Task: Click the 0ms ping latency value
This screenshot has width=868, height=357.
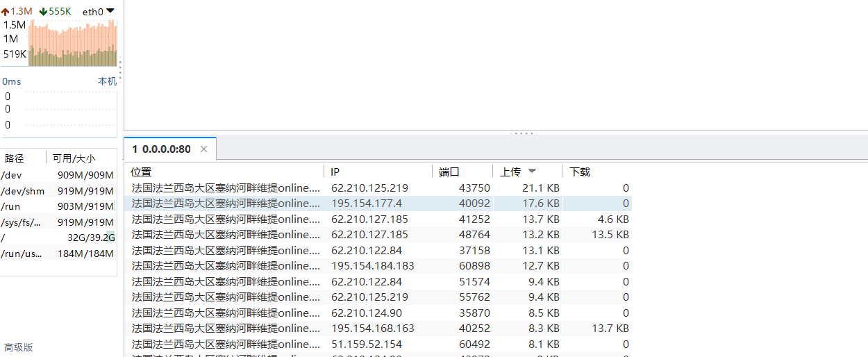Action: (12, 81)
